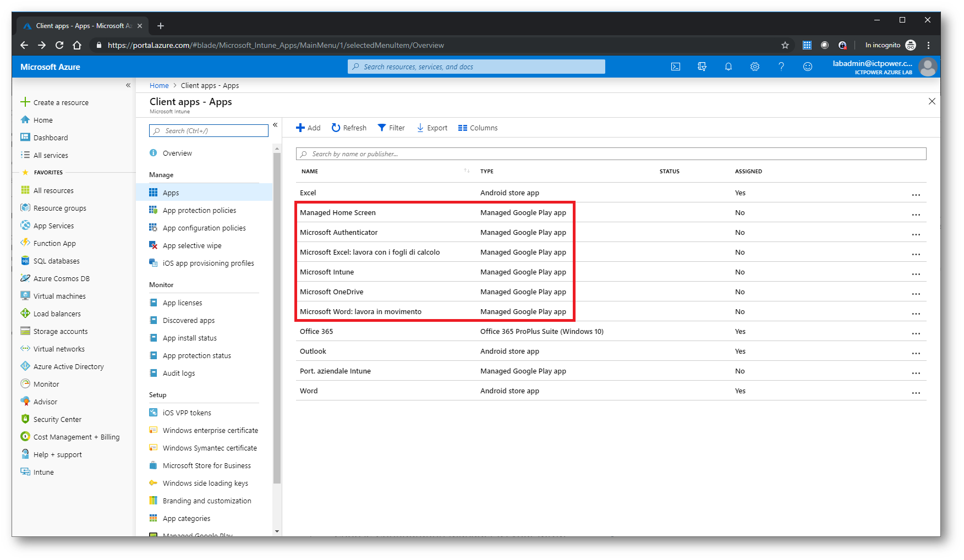Open Load balancers favorite
Screen dimensions: 964x560
tap(51, 314)
